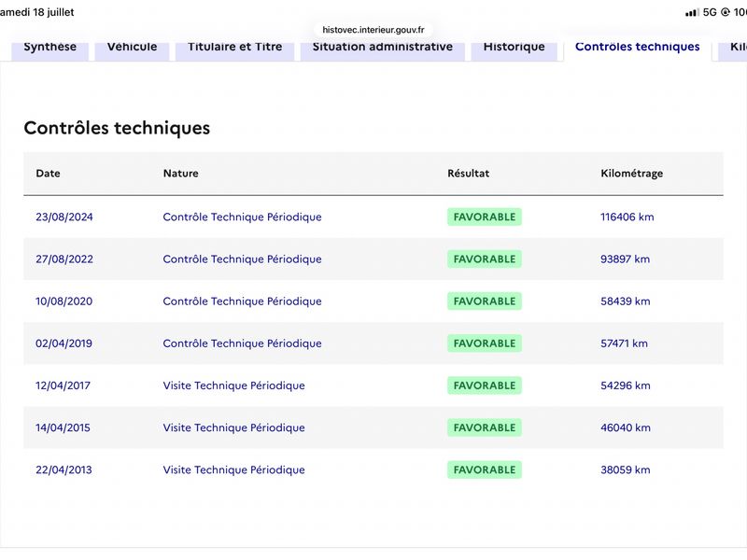Select the date 22/04/2013
Image resolution: width=747 pixels, height=560 pixels.
point(63,470)
